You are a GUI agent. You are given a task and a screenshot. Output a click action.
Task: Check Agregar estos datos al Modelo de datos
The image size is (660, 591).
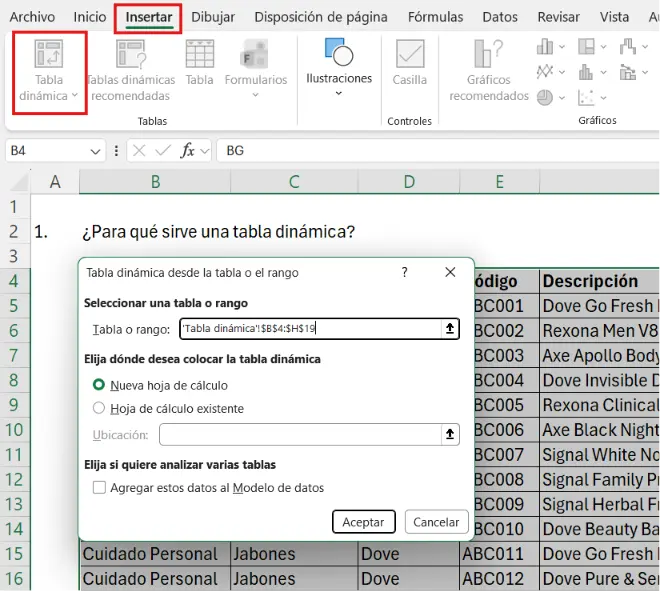click(x=99, y=487)
